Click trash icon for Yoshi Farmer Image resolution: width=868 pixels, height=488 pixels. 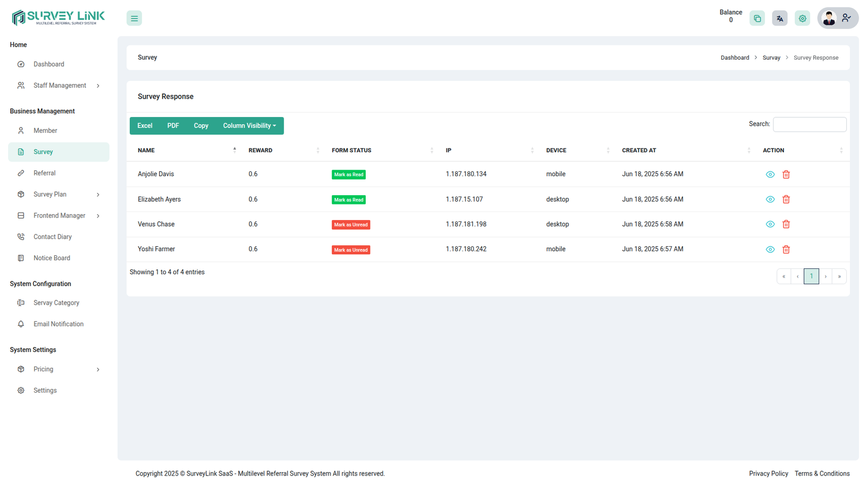pyautogui.click(x=786, y=249)
